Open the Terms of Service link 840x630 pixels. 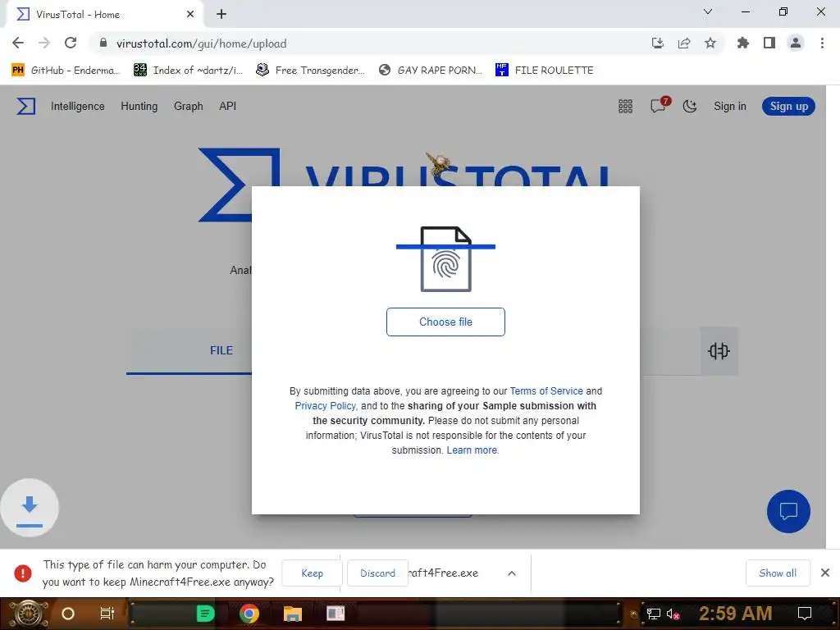[x=546, y=391]
